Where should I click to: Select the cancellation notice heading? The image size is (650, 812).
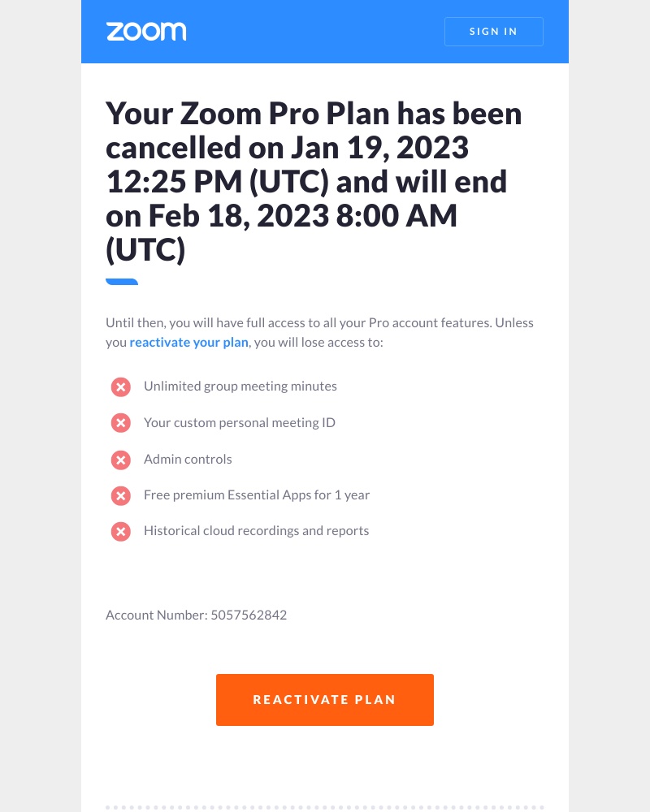(314, 180)
